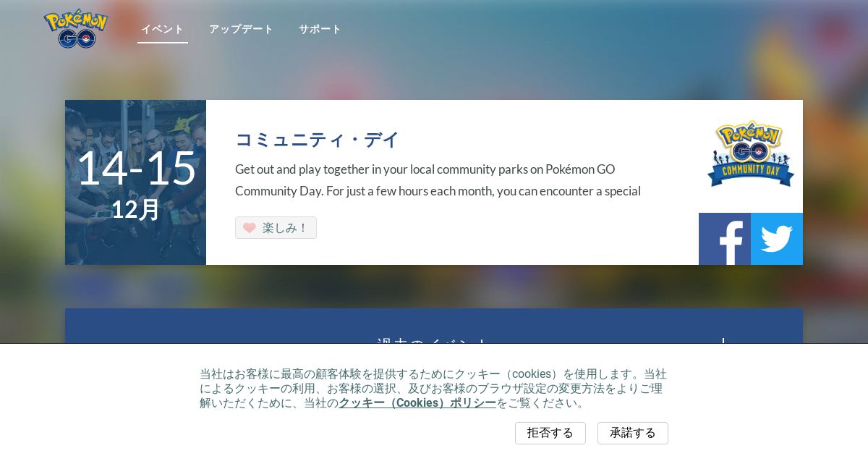The width and height of the screenshot is (868, 456).
Task: Toggle the 楽しみ！ heart button
Action: 276,227
